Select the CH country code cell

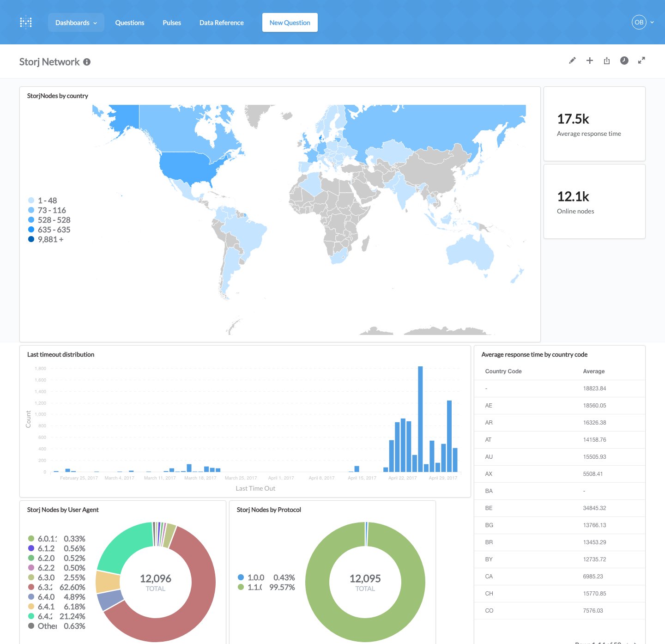490,594
